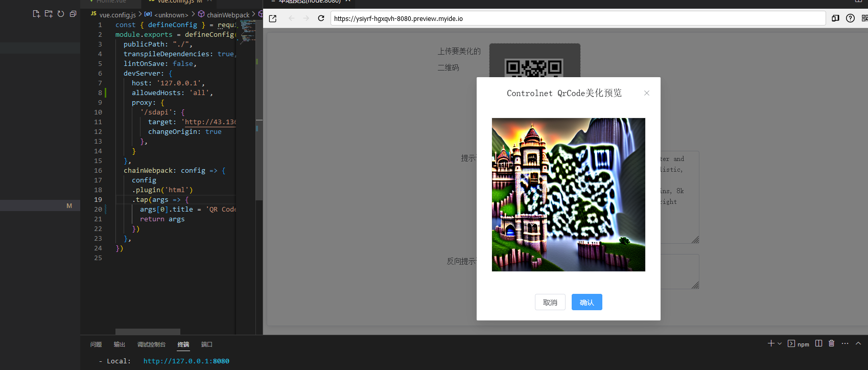Click 'publicPath' on line 3
This screenshot has width=868, height=370.
click(x=144, y=44)
